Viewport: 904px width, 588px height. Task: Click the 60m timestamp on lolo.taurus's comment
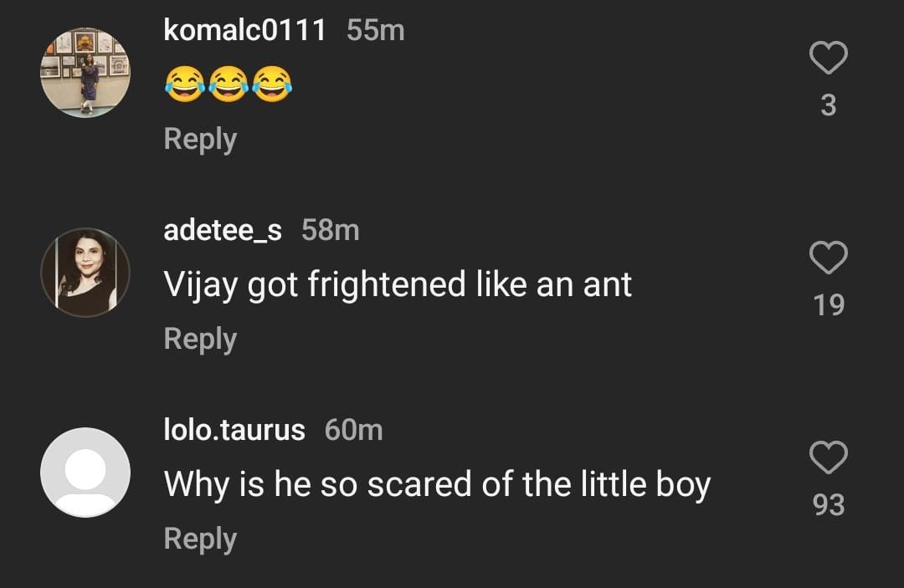[x=353, y=430]
